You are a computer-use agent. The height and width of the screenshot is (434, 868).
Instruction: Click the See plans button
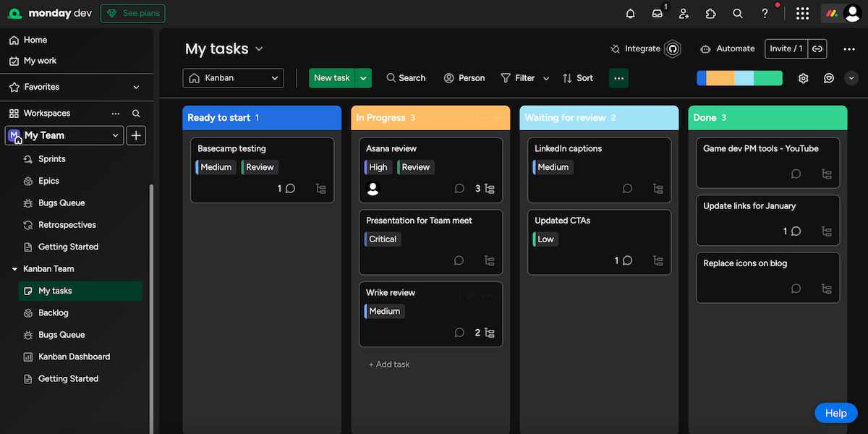[x=132, y=13]
